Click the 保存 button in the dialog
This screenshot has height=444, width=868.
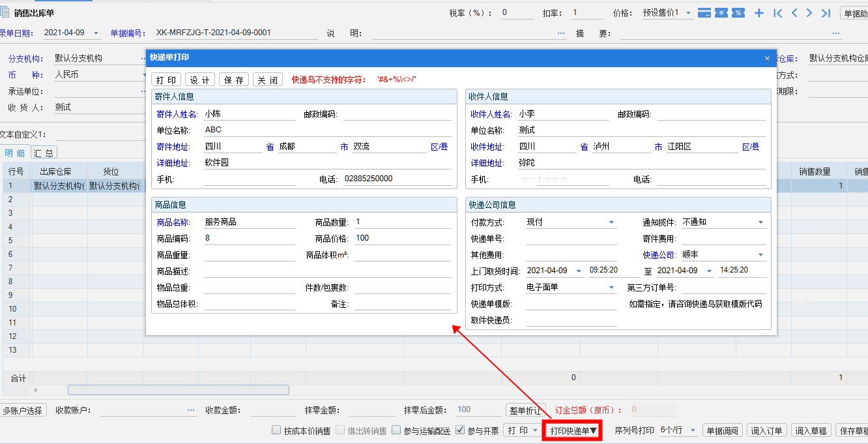pos(234,80)
